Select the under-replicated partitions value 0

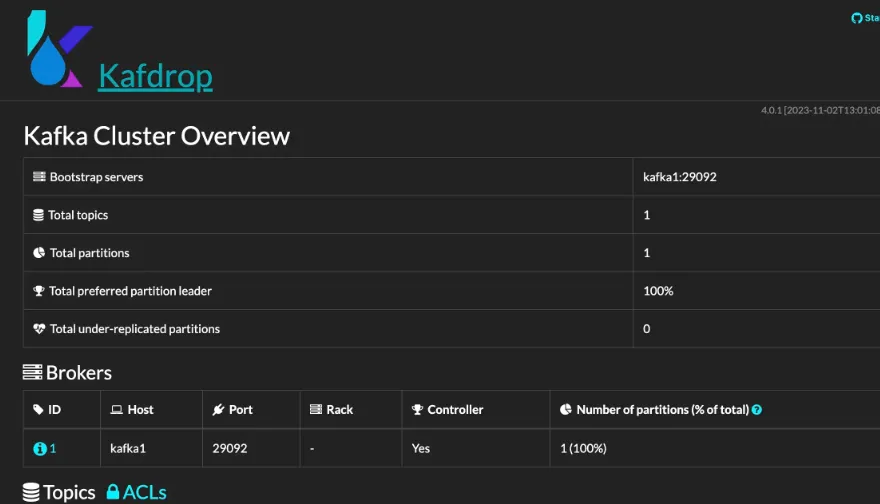click(647, 329)
